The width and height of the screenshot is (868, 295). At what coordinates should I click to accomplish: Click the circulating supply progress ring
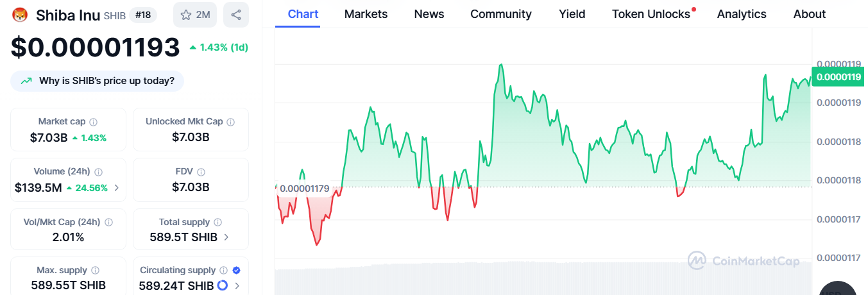(223, 285)
